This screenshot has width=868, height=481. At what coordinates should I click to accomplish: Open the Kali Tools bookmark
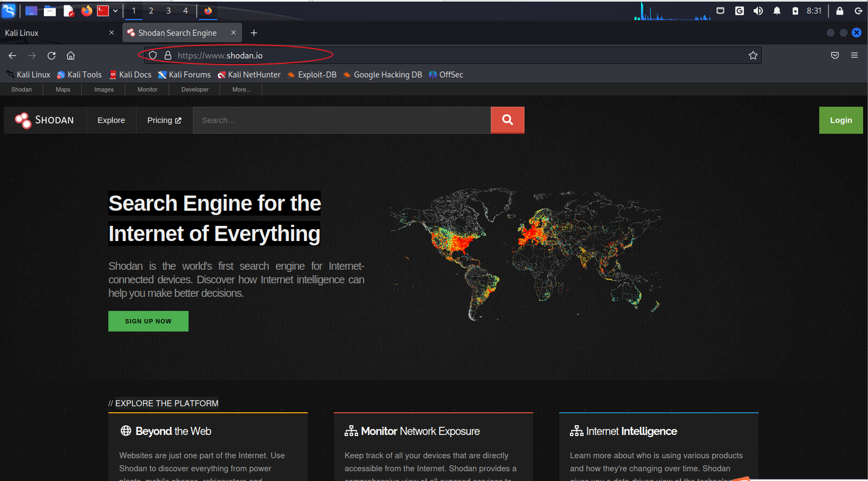pyautogui.click(x=80, y=75)
